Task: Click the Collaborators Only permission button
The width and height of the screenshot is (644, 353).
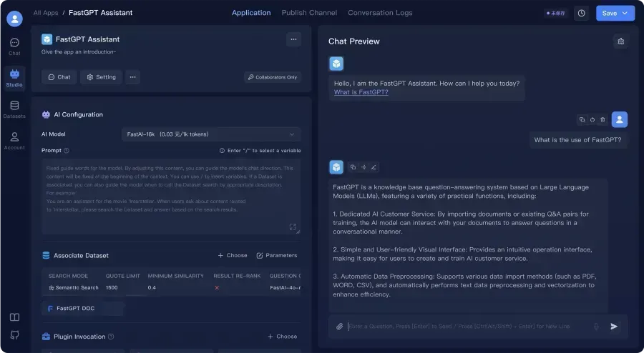Action: (x=273, y=77)
